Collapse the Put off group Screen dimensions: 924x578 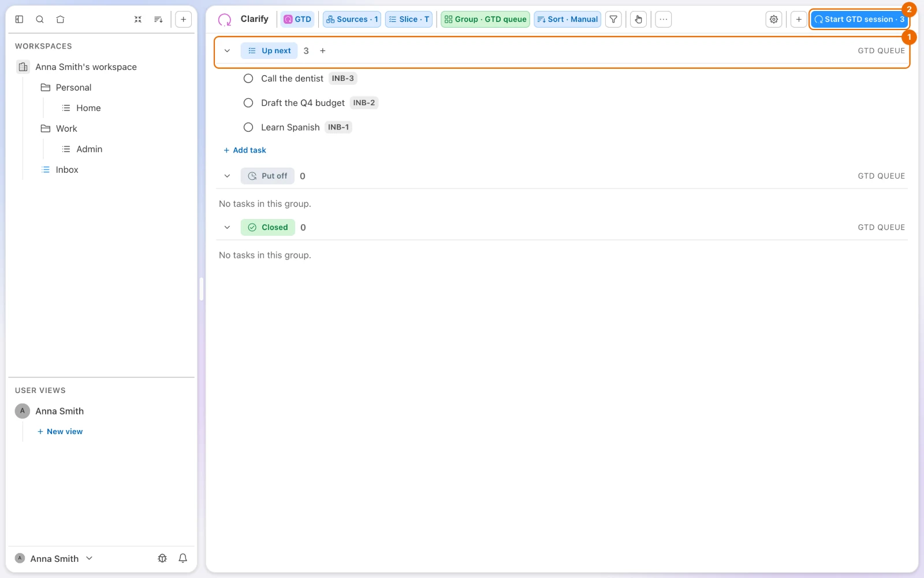pos(227,176)
